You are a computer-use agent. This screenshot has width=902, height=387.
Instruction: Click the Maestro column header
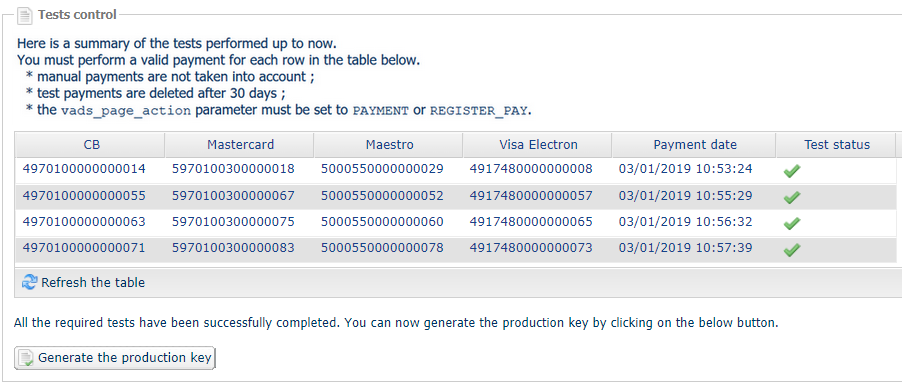pos(389,145)
